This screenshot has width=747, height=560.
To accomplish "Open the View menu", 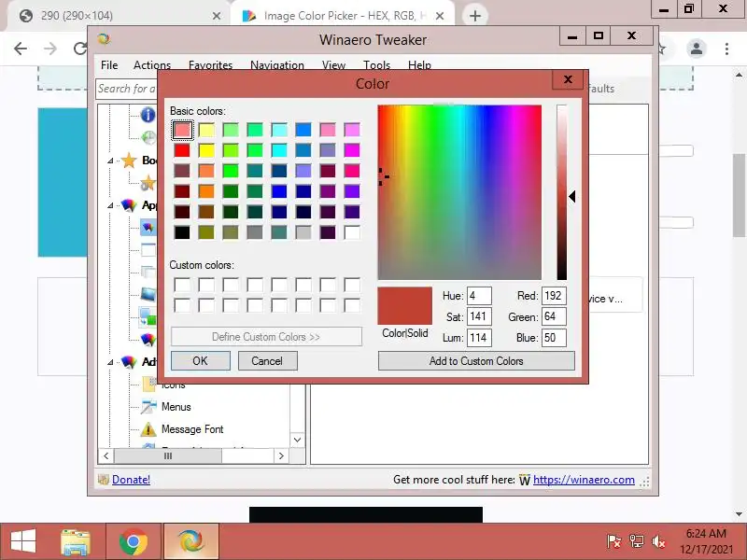I will (333, 64).
